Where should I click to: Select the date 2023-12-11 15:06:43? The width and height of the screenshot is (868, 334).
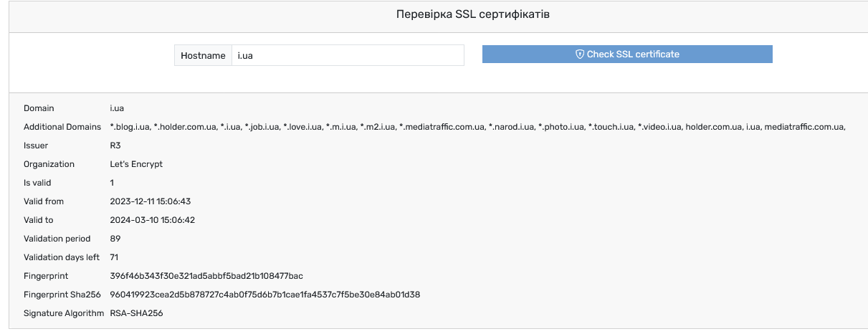click(x=152, y=201)
